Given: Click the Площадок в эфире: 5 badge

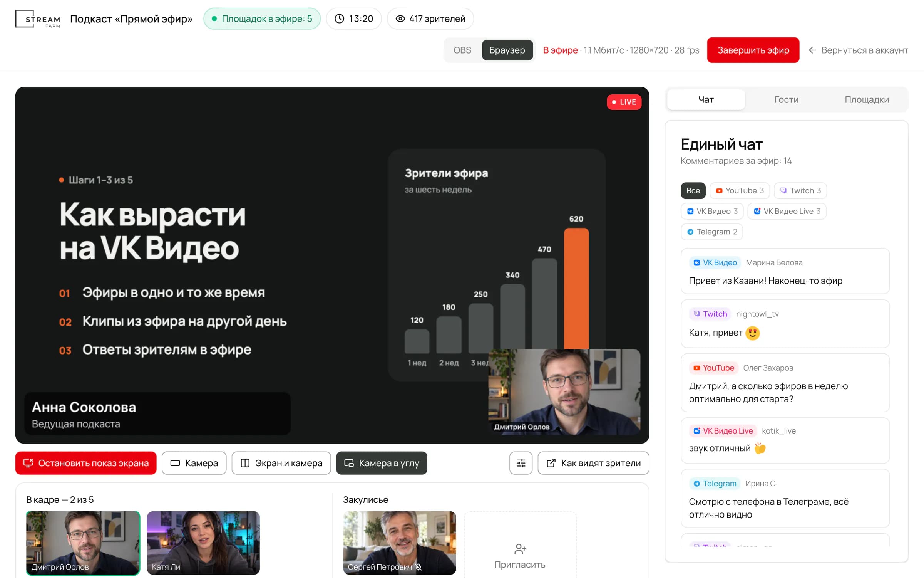Looking at the screenshot, I should 262,19.
